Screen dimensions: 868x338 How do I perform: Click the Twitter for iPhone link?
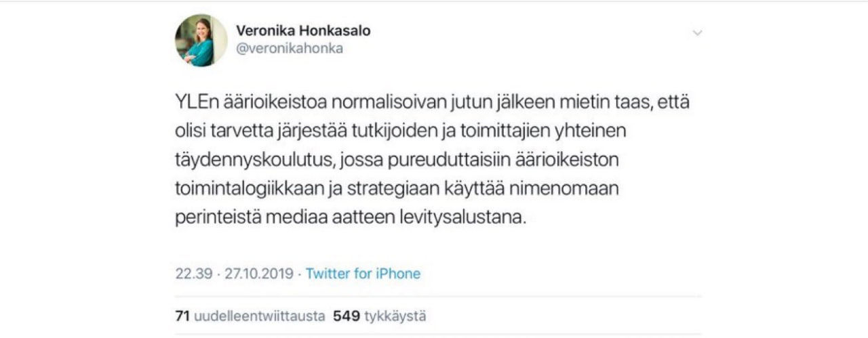[363, 274]
